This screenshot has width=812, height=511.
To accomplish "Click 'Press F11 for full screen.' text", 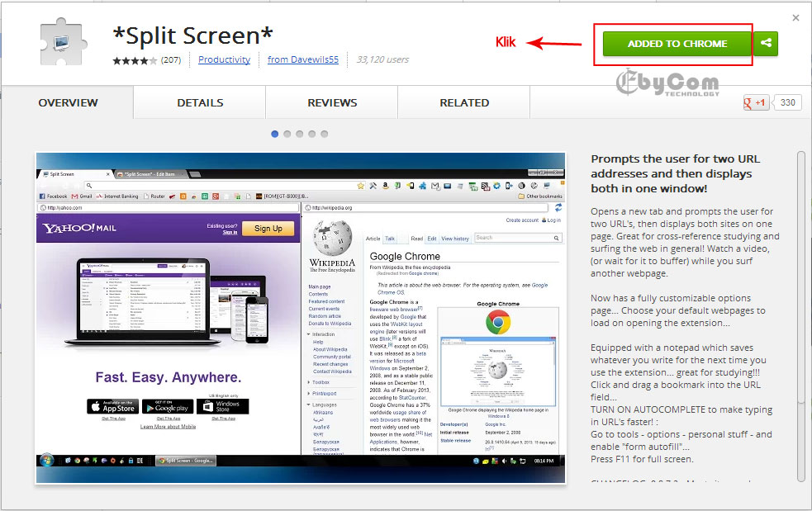I will (642, 459).
